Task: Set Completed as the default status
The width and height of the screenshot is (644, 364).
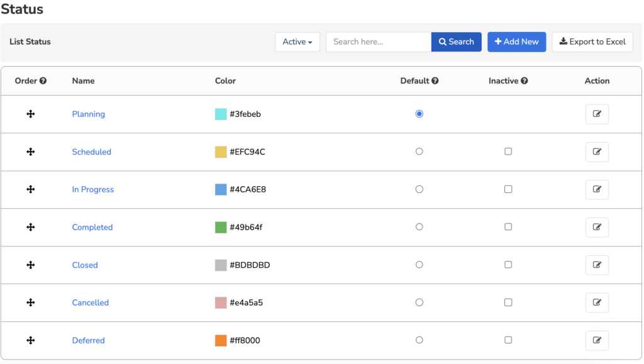Action: [x=419, y=227]
